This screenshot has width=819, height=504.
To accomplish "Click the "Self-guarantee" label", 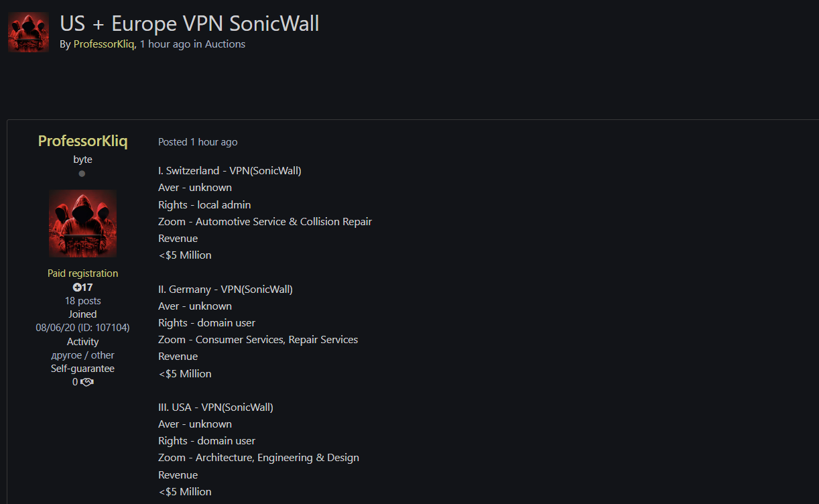I will [82, 369].
